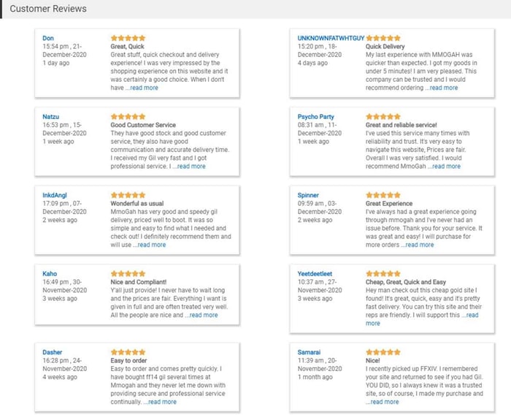Click the star rating on InkdAngl's review
Screen dimensions: 511x420
(128, 195)
